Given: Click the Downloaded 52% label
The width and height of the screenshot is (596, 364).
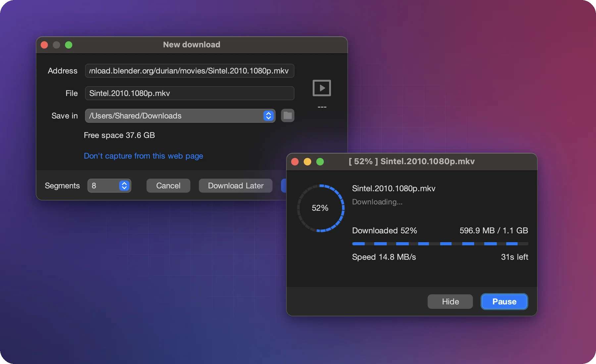Looking at the screenshot, I should point(384,231).
